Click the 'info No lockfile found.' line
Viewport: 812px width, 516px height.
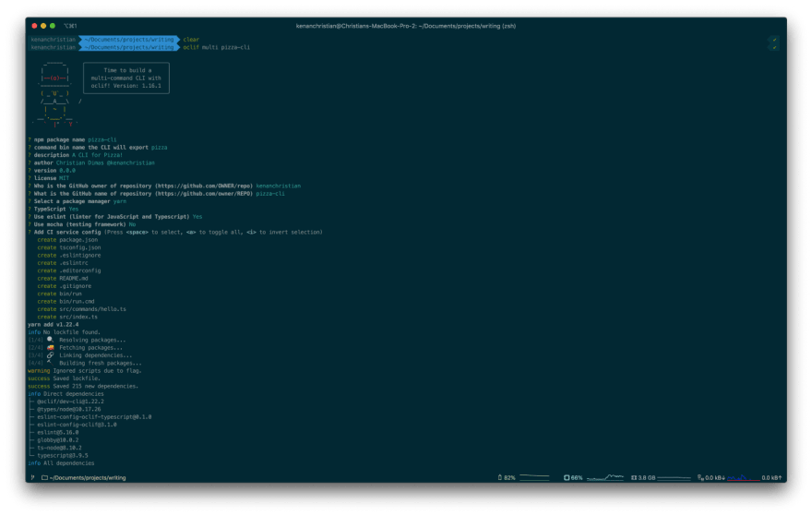pos(65,332)
